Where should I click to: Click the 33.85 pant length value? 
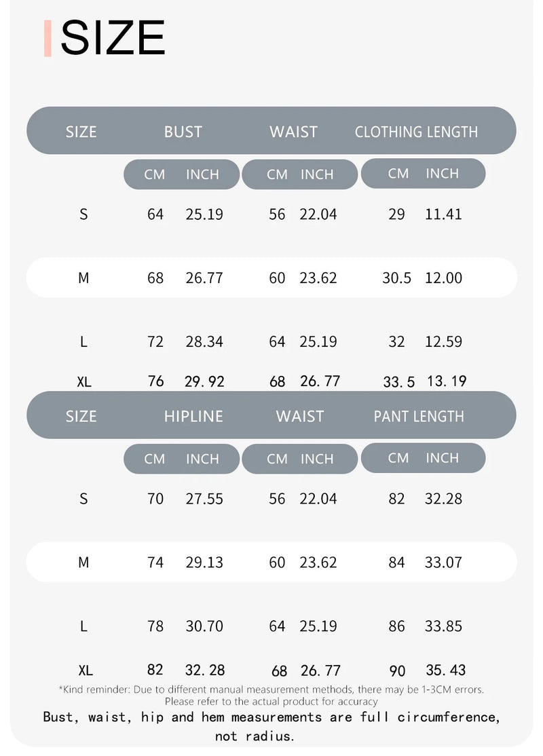[443, 626]
